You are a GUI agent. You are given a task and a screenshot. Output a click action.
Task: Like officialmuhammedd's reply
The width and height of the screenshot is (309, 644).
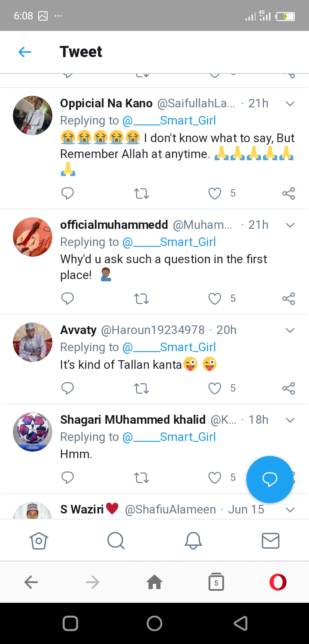point(215,299)
